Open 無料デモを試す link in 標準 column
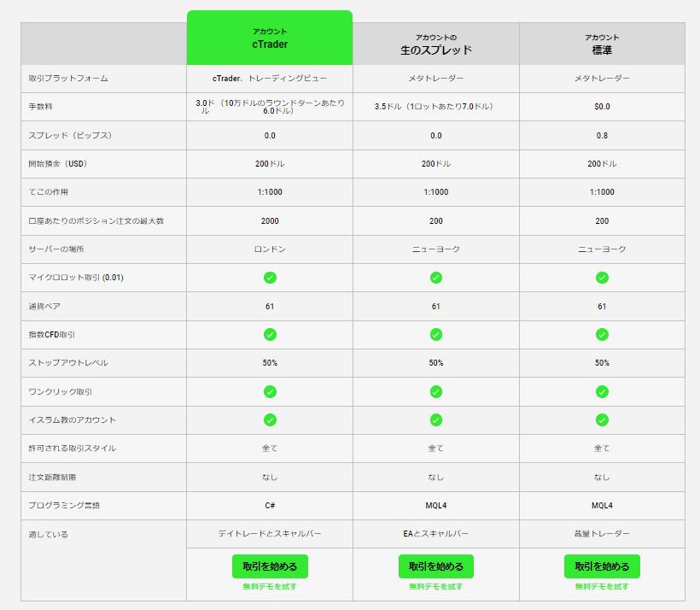 click(x=602, y=586)
